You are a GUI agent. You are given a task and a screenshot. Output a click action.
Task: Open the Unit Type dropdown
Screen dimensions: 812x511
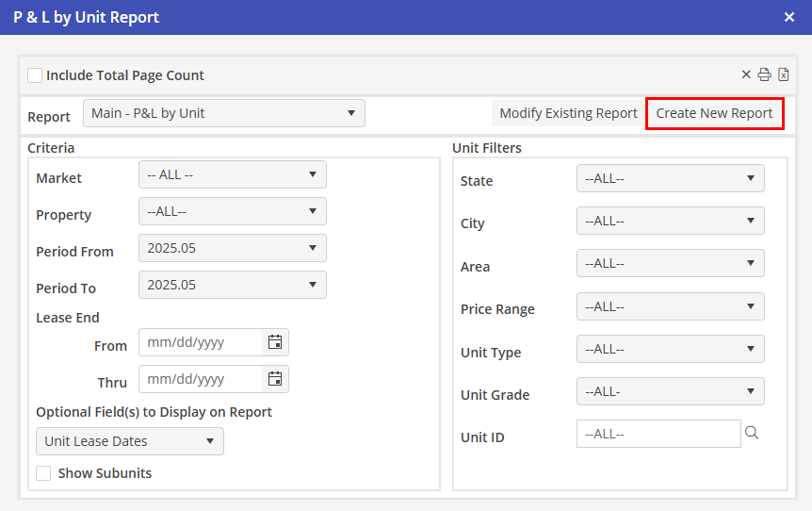670,349
